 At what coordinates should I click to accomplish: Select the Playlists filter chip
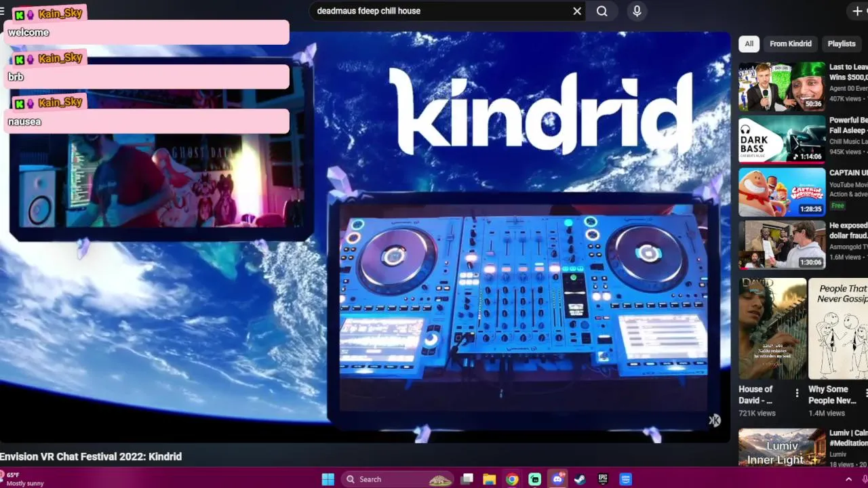tap(842, 43)
